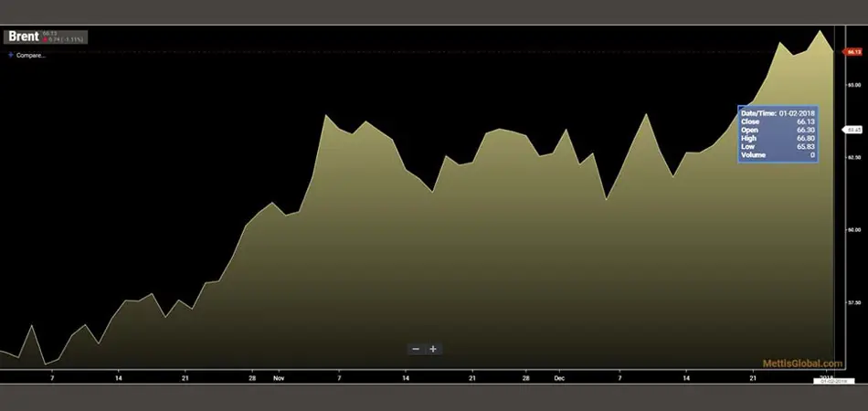Viewport: 868px width, 411px height.
Task: Click the plus icon beside Compare
Action: (11, 55)
